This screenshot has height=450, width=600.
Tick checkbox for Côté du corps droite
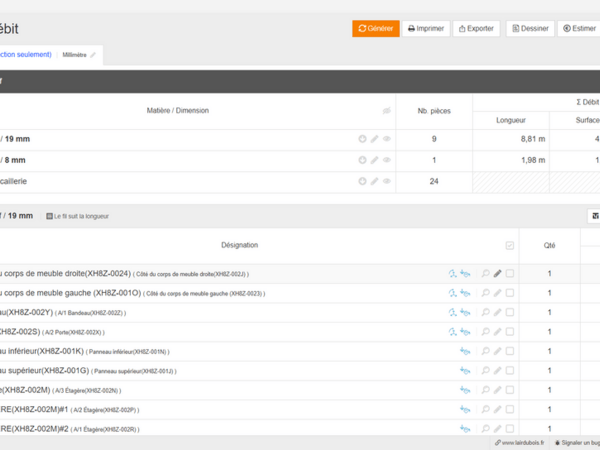(x=510, y=273)
